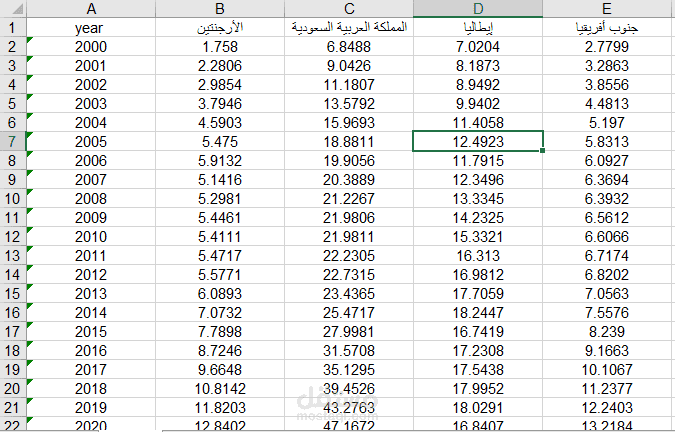Select cell with value 8.7246
Screen dimensions: 675x432
[220, 351]
